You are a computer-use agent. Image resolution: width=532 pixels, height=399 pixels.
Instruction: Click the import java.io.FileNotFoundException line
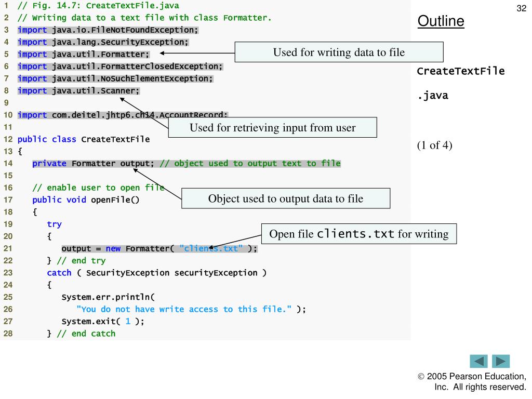[108, 30]
